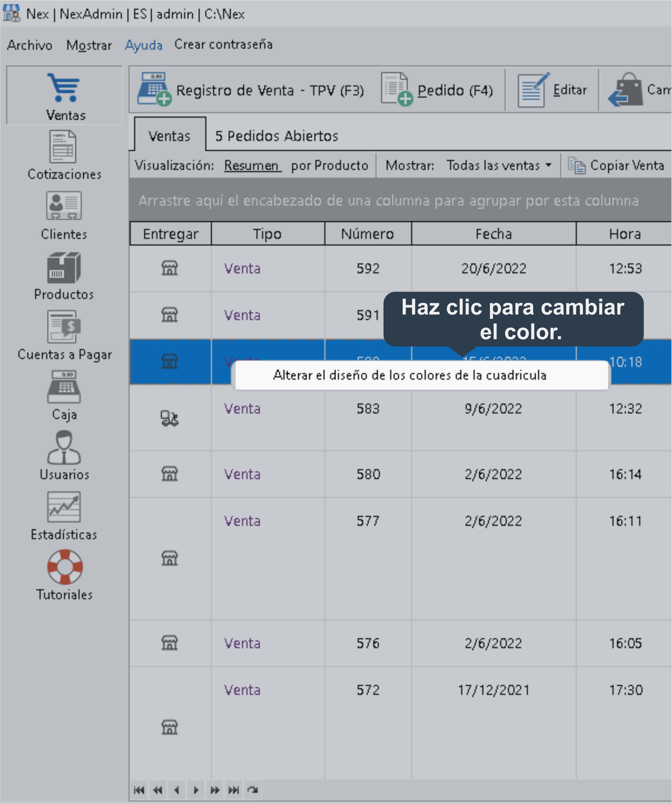Go to Clientes section

[64, 215]
